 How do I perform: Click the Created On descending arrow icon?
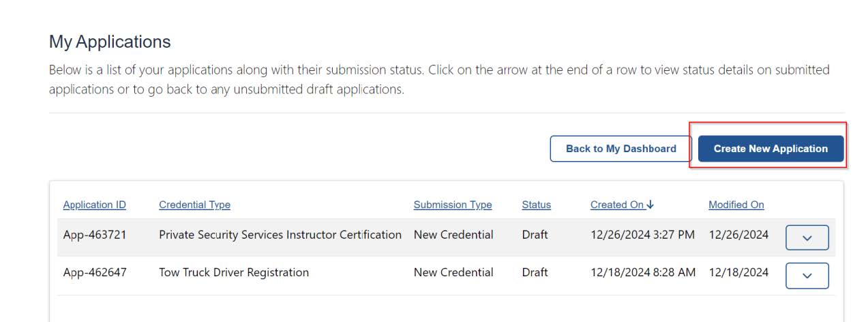[x=650, y=205]
